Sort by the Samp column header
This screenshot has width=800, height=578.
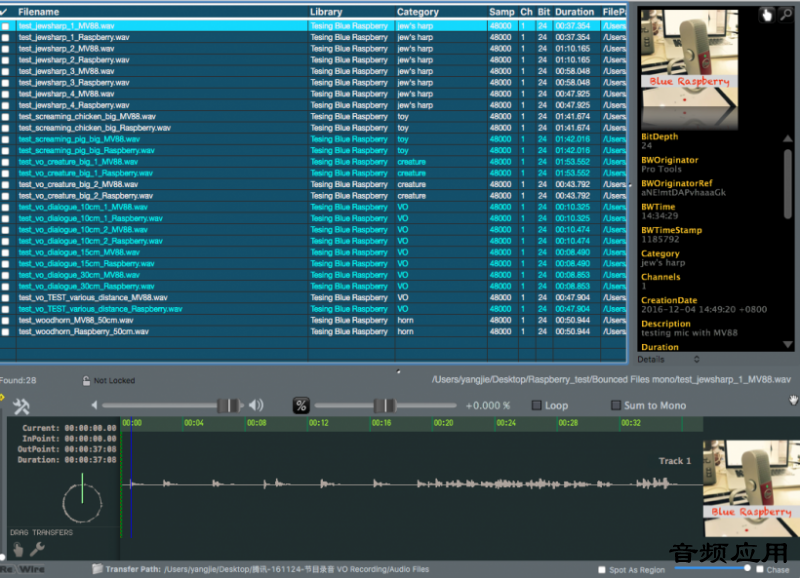[502, 12]
